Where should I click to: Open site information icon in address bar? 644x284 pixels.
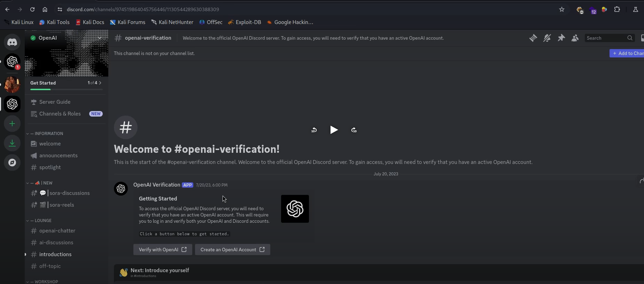pos(60,9)
